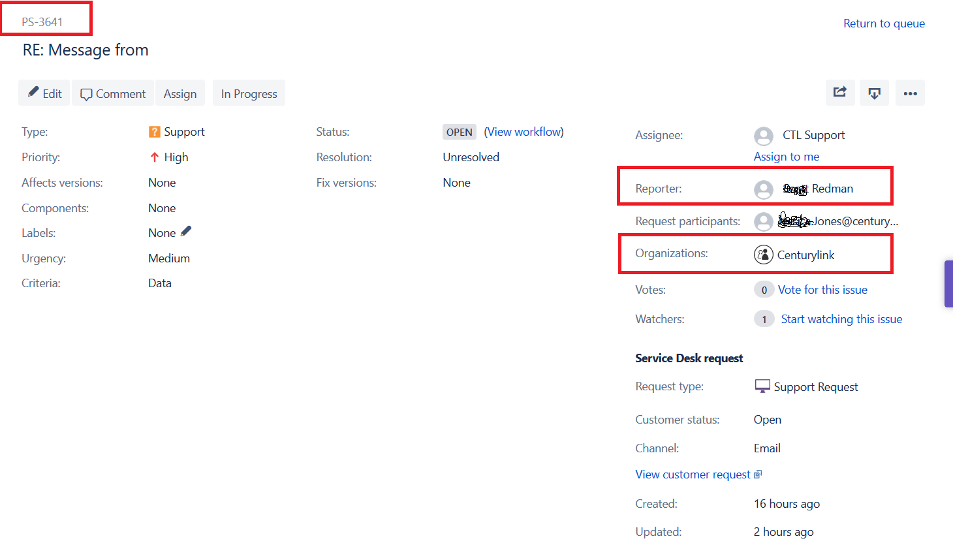Image resolution: width=953 pixels, height=560 pixels.
Task: Click the Edit button with pencil icon
Action: click(44, 93)
